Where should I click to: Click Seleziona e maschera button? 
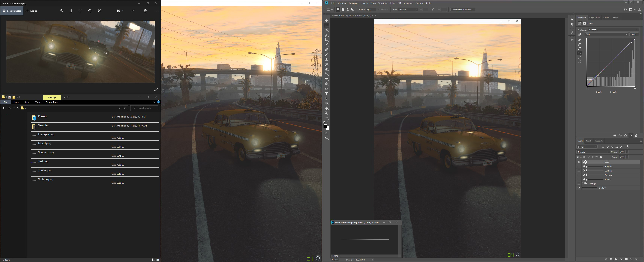tap(463, 10)
